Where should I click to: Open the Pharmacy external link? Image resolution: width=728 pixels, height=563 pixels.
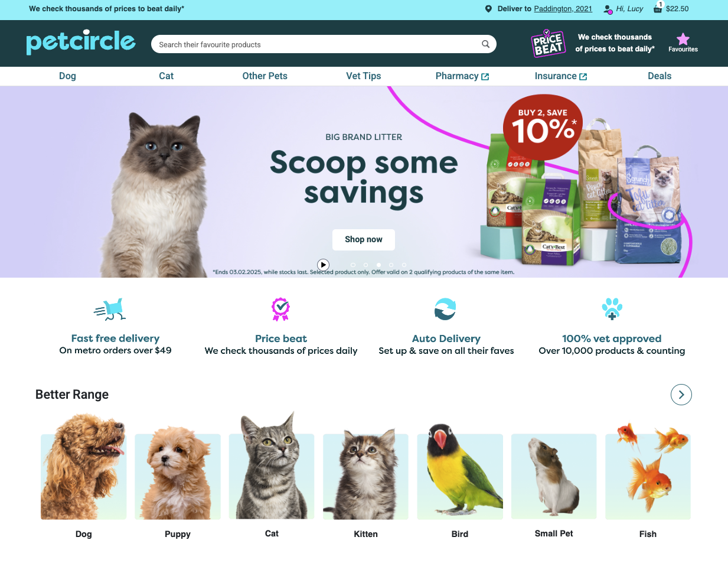[462, 76]
